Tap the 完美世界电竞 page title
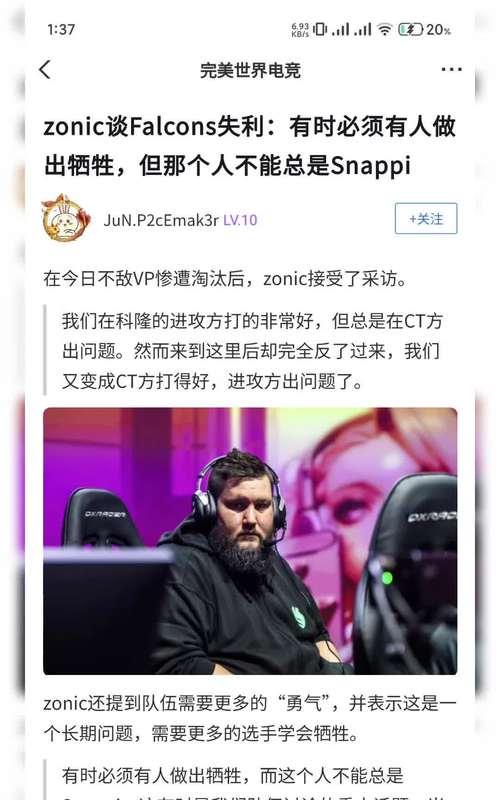The width and height of the screenshot is (500, 800). click(x=250, y=70)
